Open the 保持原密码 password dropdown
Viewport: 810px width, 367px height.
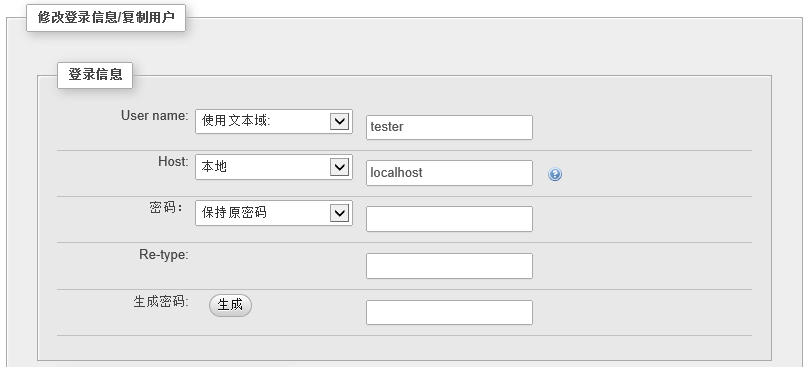click(x=274, y=213)
